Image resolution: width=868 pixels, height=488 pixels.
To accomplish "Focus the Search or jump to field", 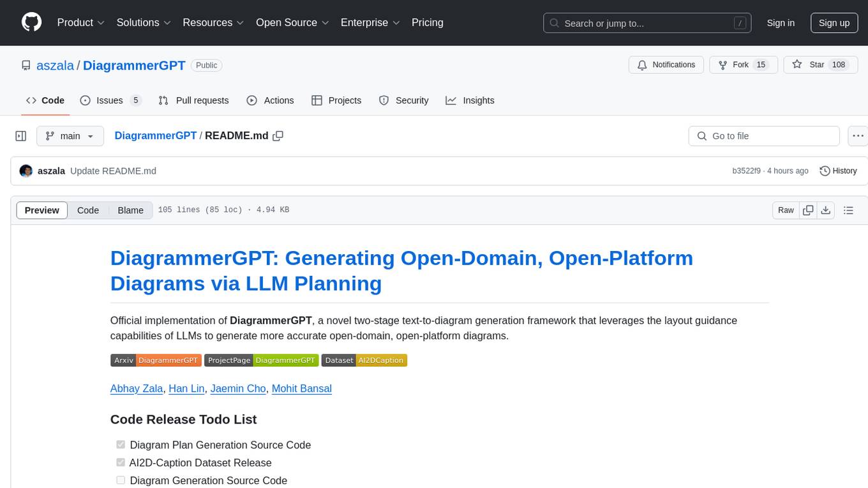I will [648, 23].
